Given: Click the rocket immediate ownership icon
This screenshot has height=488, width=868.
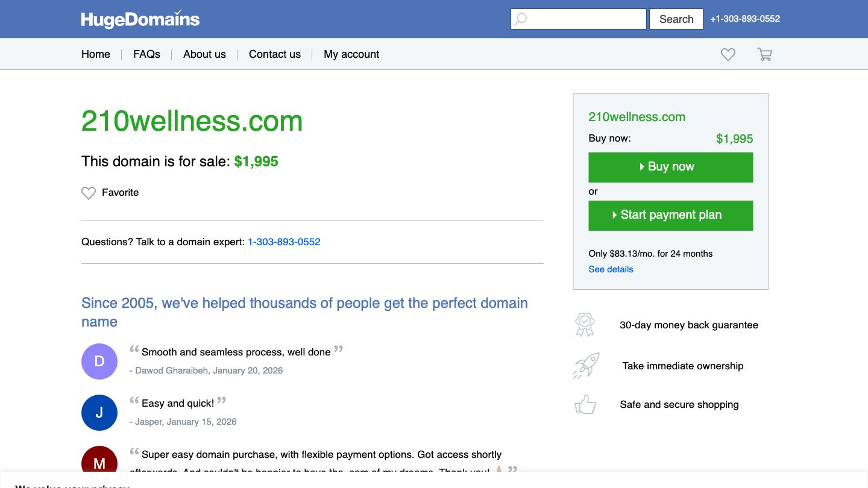Looking at the screenshot, I should coord(585,366).
